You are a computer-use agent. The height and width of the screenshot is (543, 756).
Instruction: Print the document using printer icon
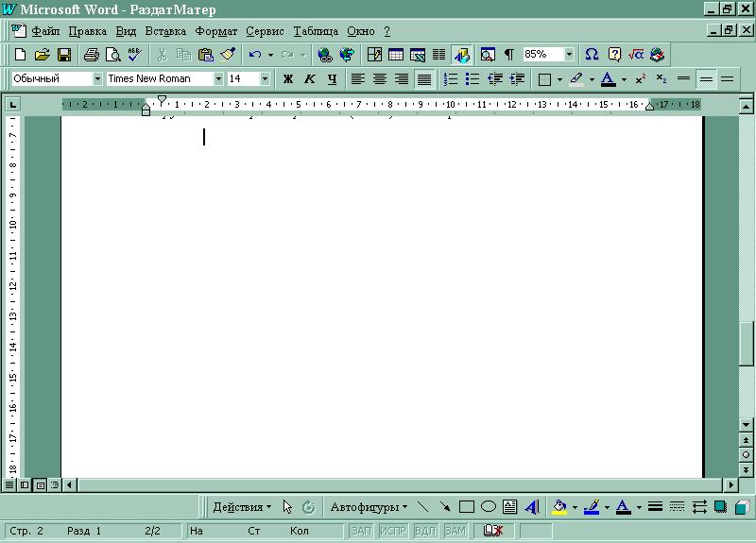click(x=91, y=55)
